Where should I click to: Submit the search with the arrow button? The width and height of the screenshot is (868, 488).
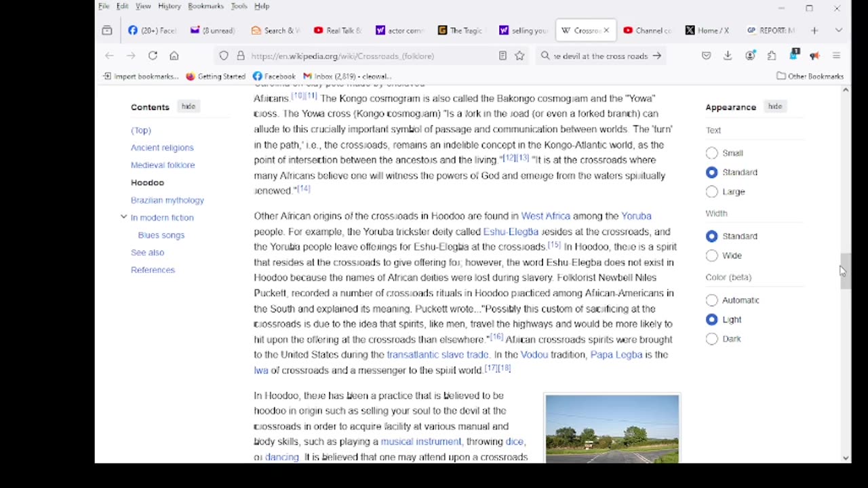pyautogui.click(x=656, y=56)
